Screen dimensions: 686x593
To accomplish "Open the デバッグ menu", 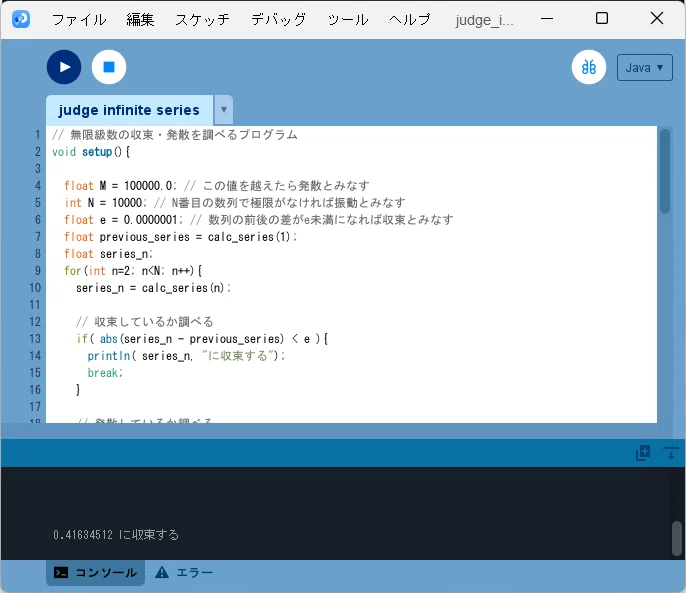I will click(279, 19).
